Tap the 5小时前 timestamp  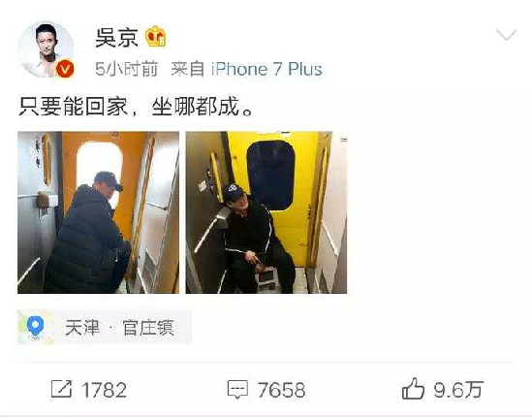127,69
